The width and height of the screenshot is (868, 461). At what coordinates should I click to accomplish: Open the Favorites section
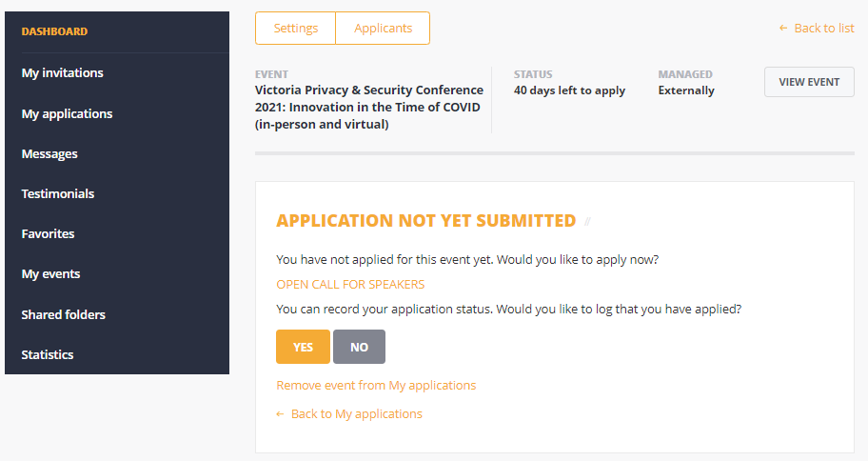click(x=48, y=233)
